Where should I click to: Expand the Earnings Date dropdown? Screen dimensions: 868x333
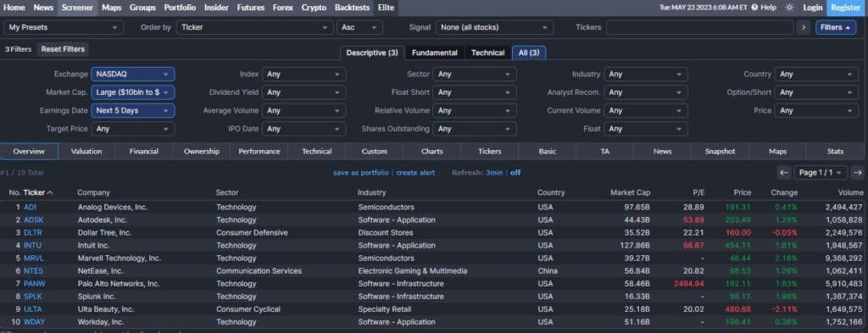click(x=133, y=111)
